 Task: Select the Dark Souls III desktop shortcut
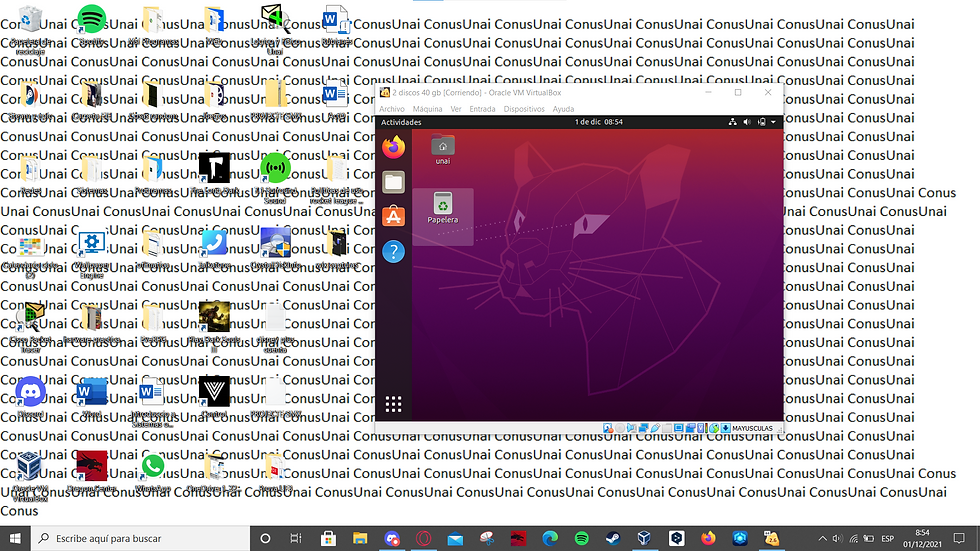click(x=214, y=325)
